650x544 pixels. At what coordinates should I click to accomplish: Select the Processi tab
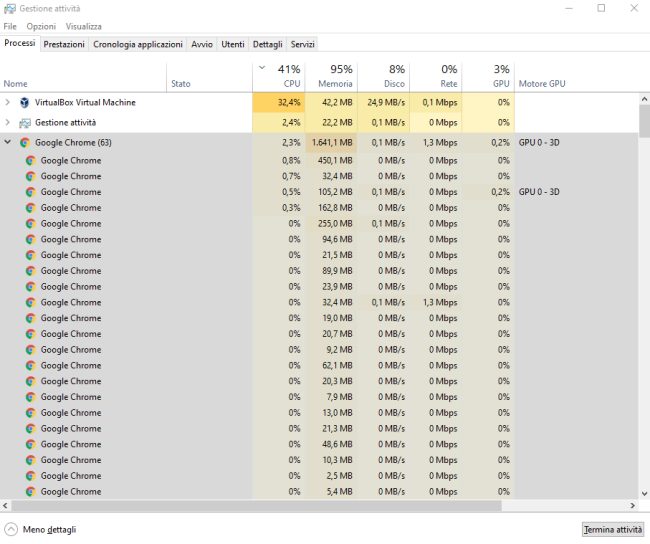click(20, 43)
